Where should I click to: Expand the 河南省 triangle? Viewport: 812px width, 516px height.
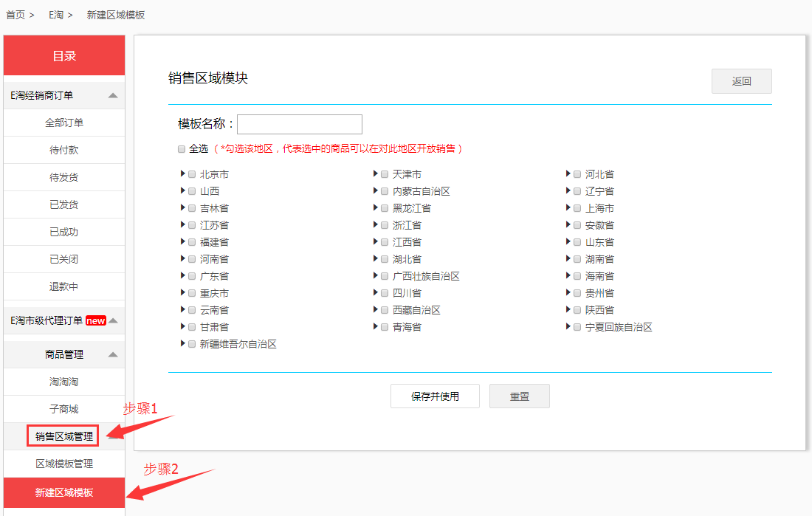tap(183, 258)
